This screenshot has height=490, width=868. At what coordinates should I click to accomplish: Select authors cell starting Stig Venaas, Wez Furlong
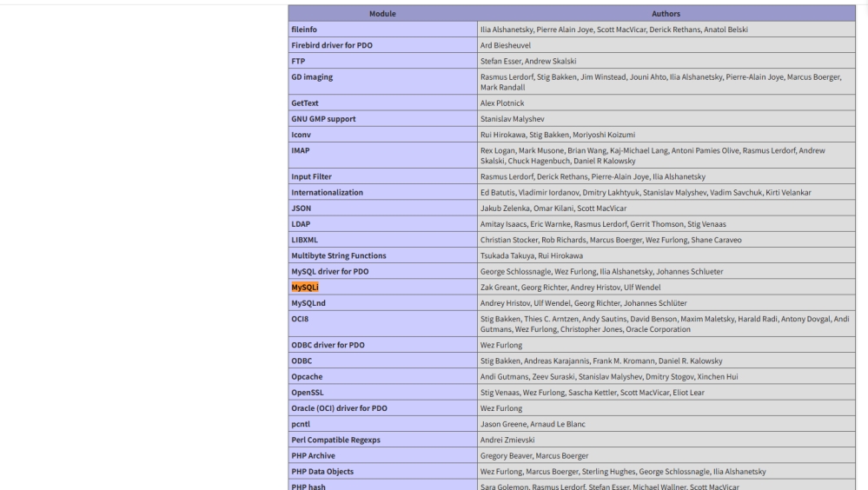pyautogui.click(x=666, y=392)
